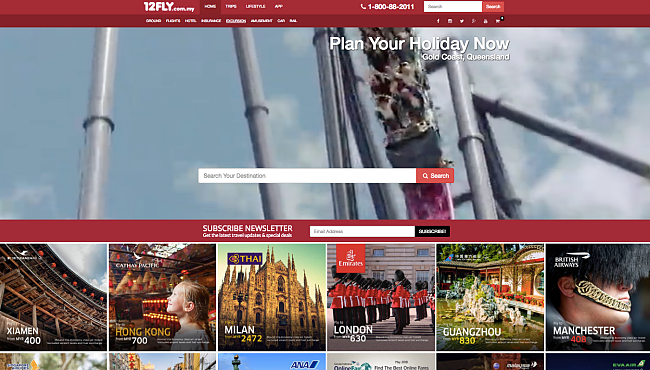Go to AMUSEMENT in the sub navigation
Viewport: 650px width, 370px height.
point(262,21)
